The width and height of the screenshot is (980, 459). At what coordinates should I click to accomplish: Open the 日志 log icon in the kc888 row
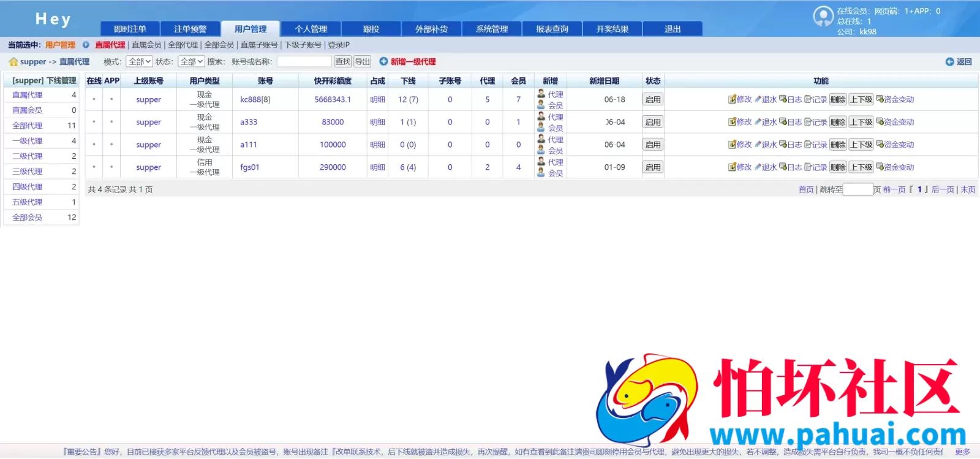click(x=783, y=99)
